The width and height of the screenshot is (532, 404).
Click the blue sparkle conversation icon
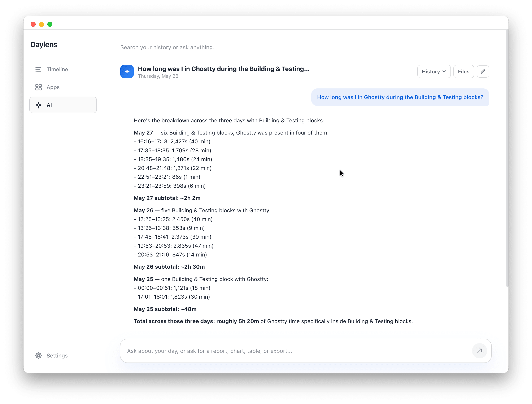[x=127, y=71]
